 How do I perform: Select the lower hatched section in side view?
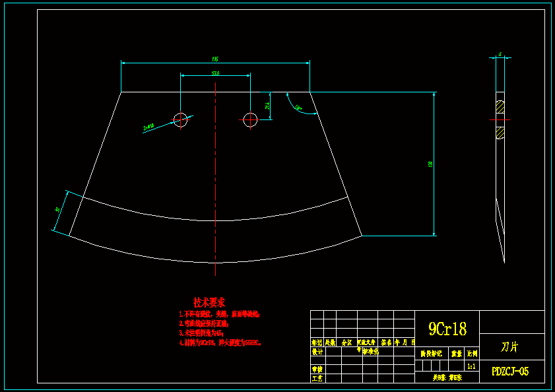pos(500,133)
